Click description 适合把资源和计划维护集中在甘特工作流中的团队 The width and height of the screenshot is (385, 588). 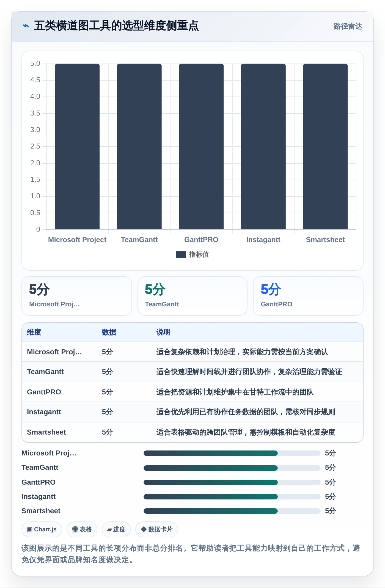click(235, 392)
